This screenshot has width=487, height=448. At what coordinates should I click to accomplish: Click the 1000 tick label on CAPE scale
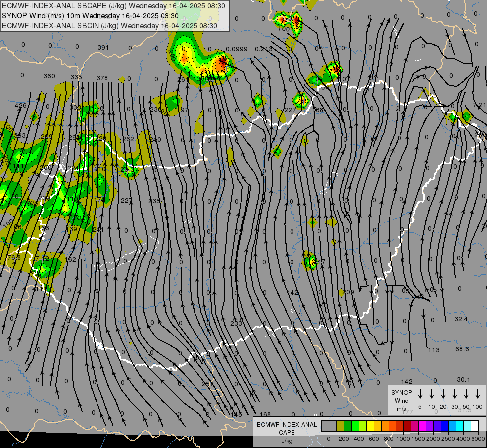point(403,439)
